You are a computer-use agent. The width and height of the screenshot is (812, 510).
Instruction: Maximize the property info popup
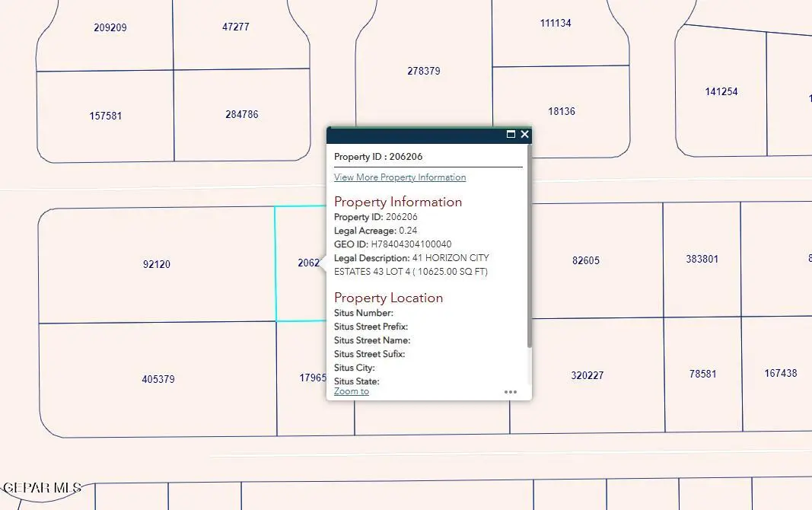click(511, 135)
